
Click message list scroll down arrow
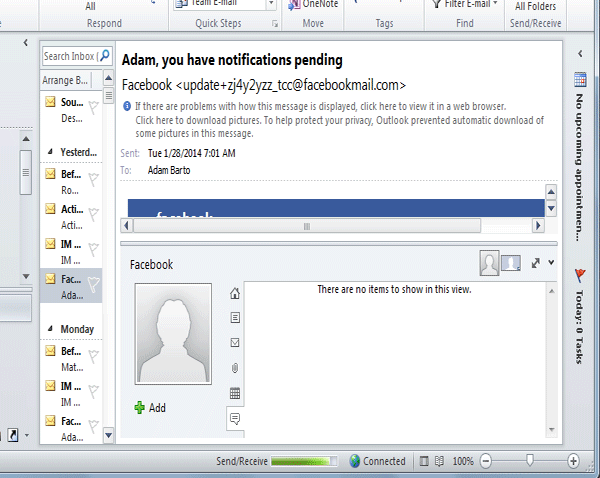109,435
